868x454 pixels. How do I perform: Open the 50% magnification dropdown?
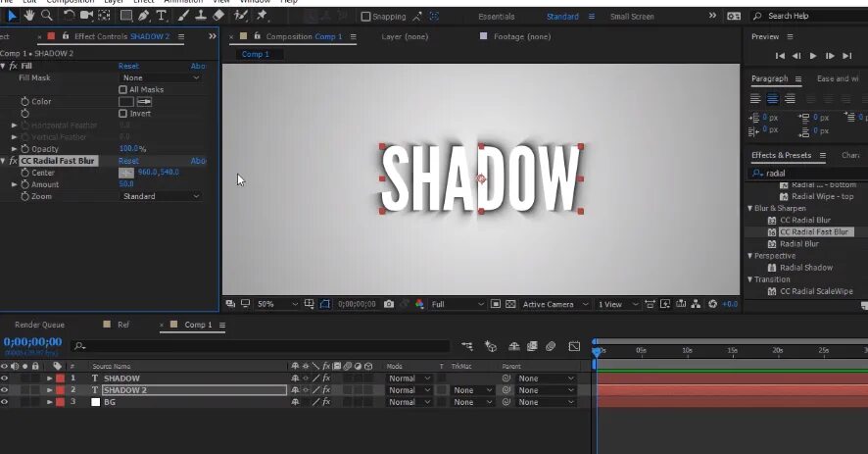point(277,304)
